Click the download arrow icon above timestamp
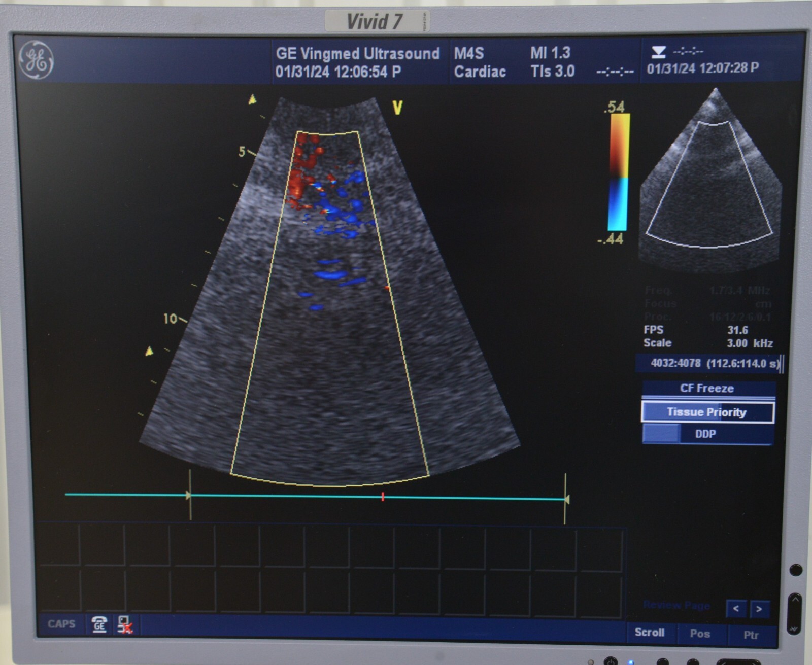This screenshot has width=812, height=665. coord(658,52)
